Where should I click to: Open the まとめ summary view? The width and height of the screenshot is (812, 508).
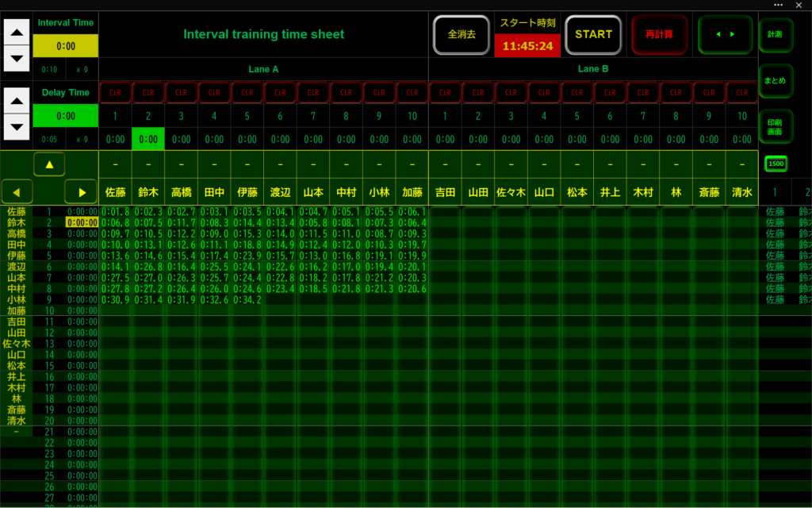coord(775,81)
